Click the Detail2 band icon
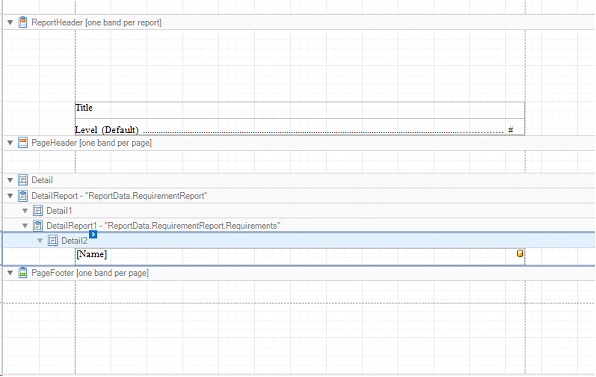The image size is (596, 377). pos(53,241)
